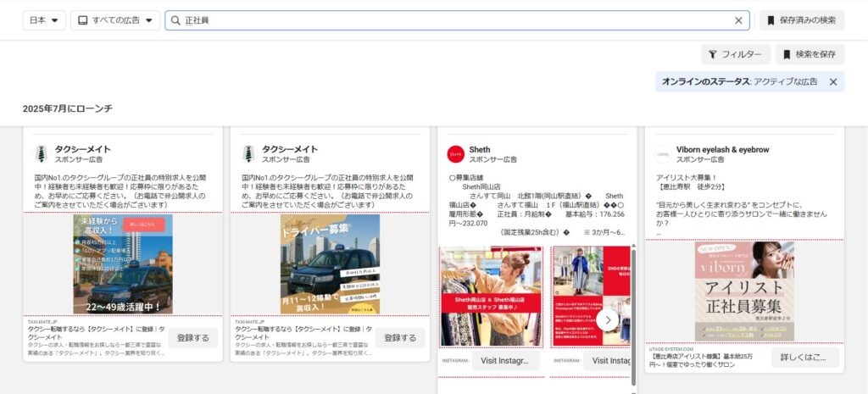
Task: Click the funnel icon in フィルター
Action: (712, 54)
